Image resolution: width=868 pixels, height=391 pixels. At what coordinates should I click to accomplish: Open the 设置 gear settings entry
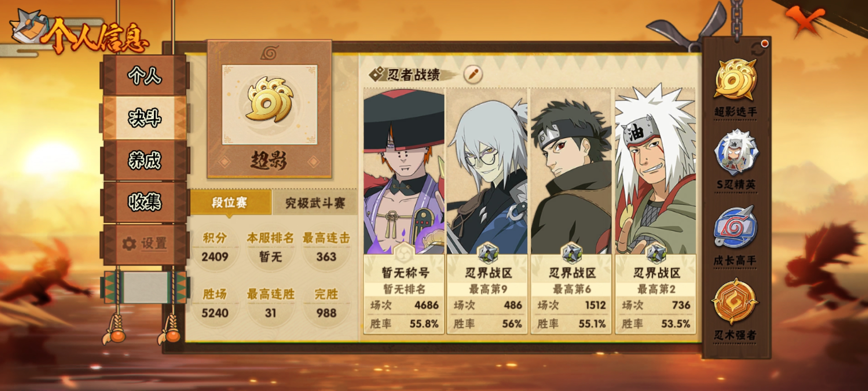pos(145,244)
